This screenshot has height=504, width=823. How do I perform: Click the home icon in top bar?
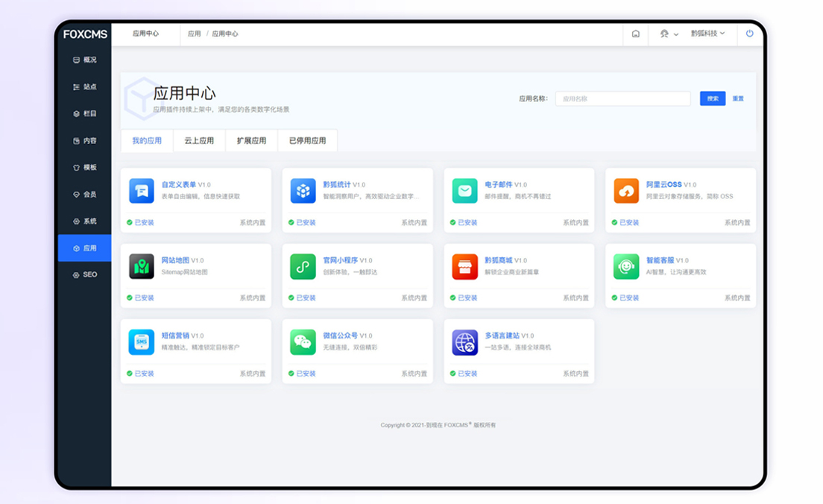click(635, 34)
